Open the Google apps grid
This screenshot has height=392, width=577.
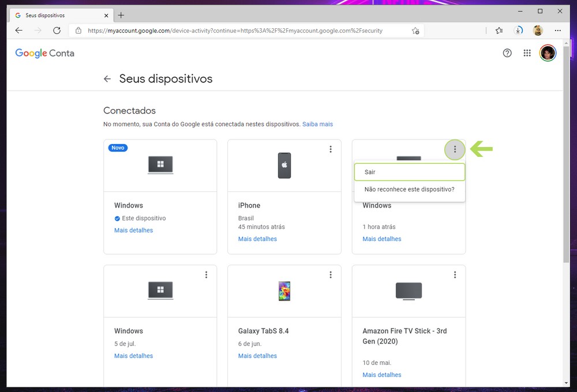click(x=527, y=53)
